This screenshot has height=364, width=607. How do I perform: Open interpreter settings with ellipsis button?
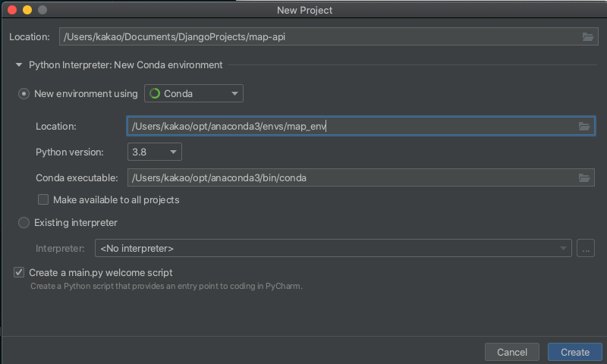[x=585, y=248]
